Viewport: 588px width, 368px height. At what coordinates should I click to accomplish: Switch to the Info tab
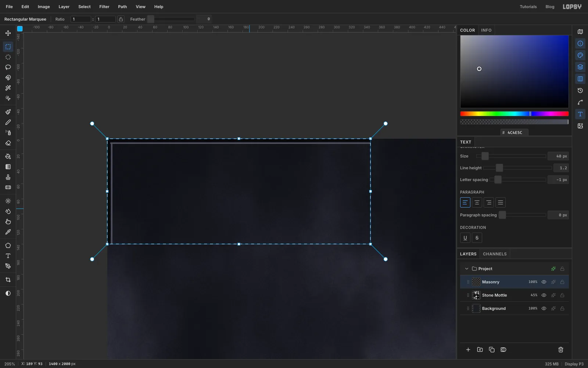tap(486, 30)
